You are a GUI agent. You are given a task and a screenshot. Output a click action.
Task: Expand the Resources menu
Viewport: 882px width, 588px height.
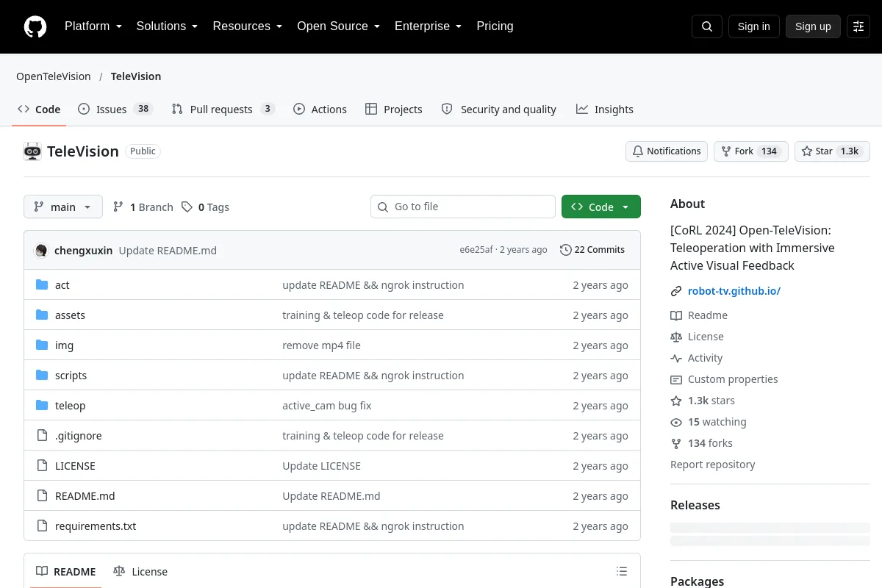248,26
